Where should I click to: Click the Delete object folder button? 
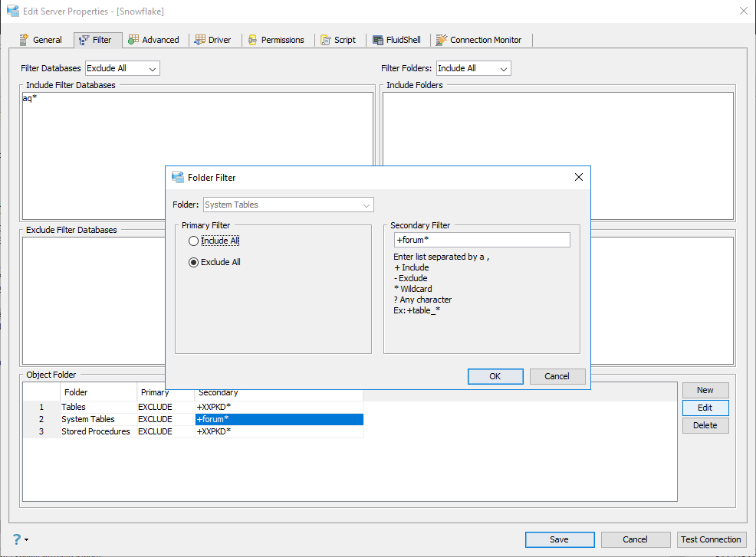pos(705,425)
